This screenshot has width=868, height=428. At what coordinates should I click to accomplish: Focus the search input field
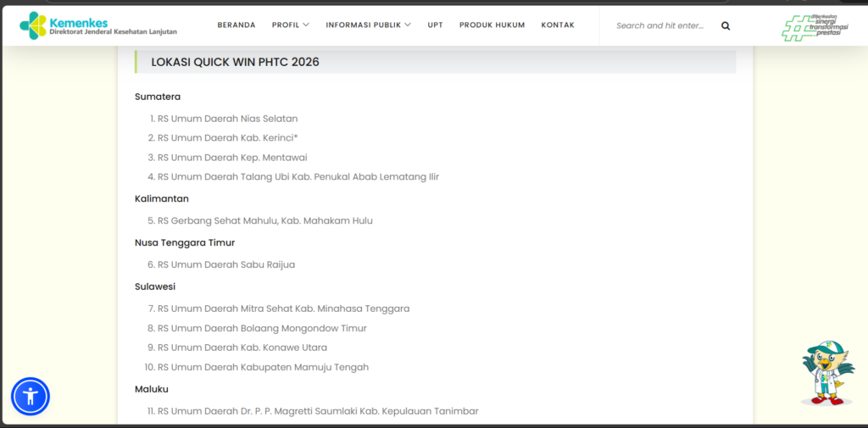click(660, 25)
